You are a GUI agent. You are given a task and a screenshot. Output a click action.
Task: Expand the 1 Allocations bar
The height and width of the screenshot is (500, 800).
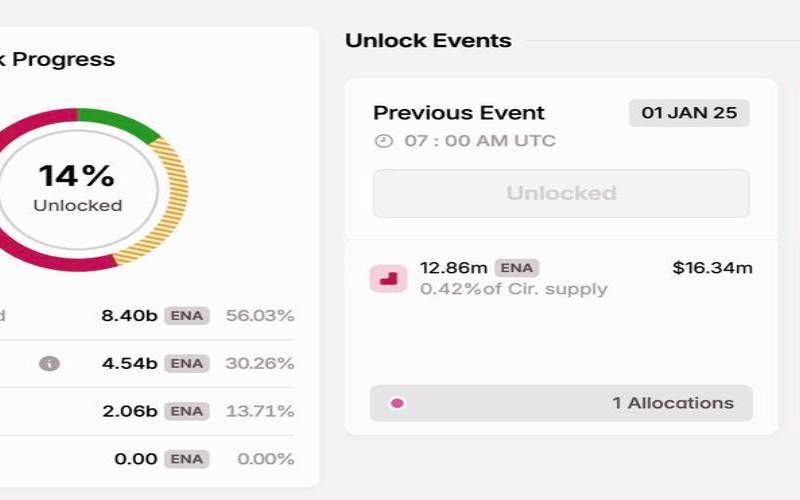click(561, 403)
